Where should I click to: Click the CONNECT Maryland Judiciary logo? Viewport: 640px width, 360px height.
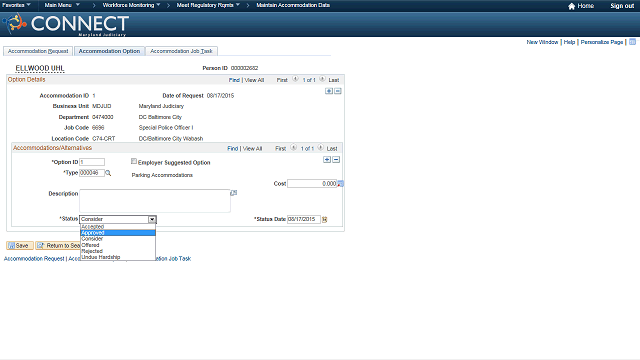pos(67,24)
